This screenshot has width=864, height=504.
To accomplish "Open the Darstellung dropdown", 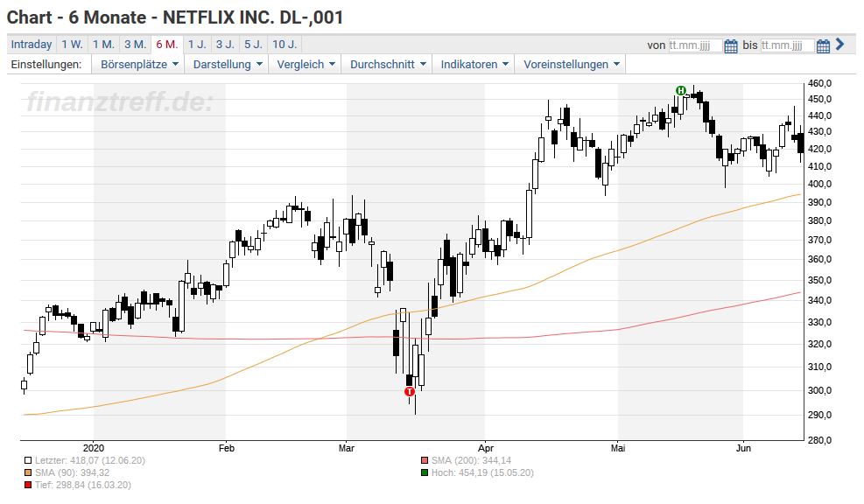I will 228,65.
